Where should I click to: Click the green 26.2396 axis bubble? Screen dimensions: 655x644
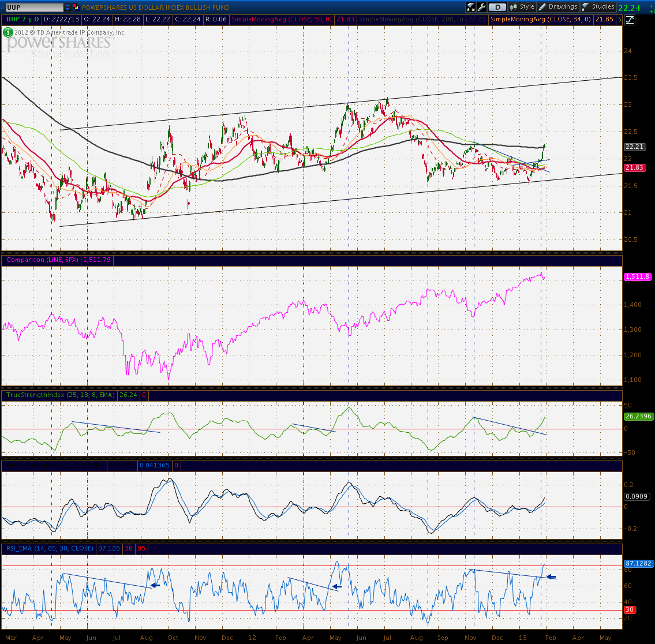click(x=638, y=416)
